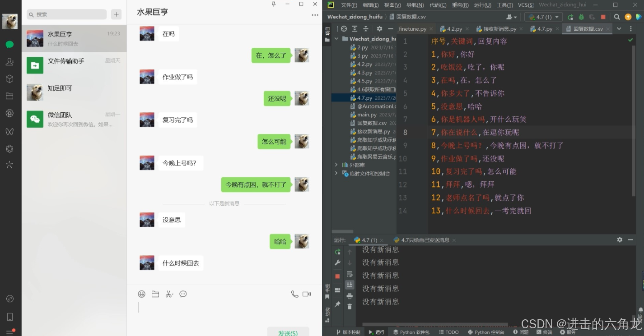Pin the WeChat window on top
This screenshot has width=644, height=336.
point(273,4)
